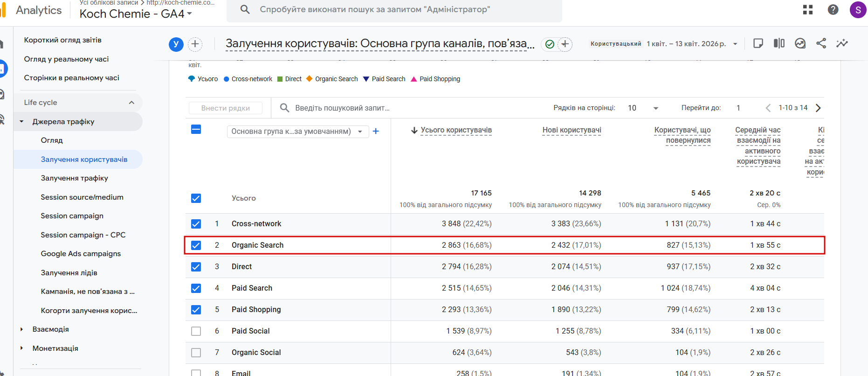
Task: Open the rows per page dropdown
Action: 643,108
